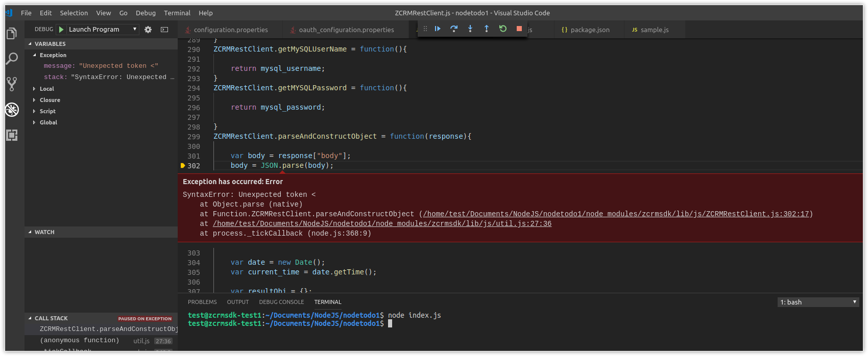Click in the terminal prompt input
This screenshot has height=356, width=868.
390,323
